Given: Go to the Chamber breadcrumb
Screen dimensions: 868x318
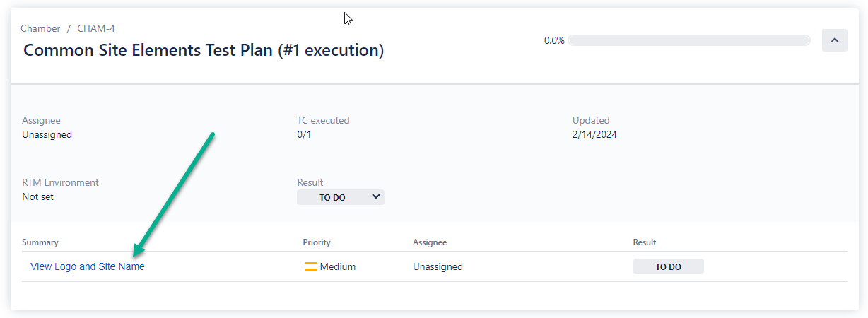Looking at the screenshot, I should tap(40, 29).
